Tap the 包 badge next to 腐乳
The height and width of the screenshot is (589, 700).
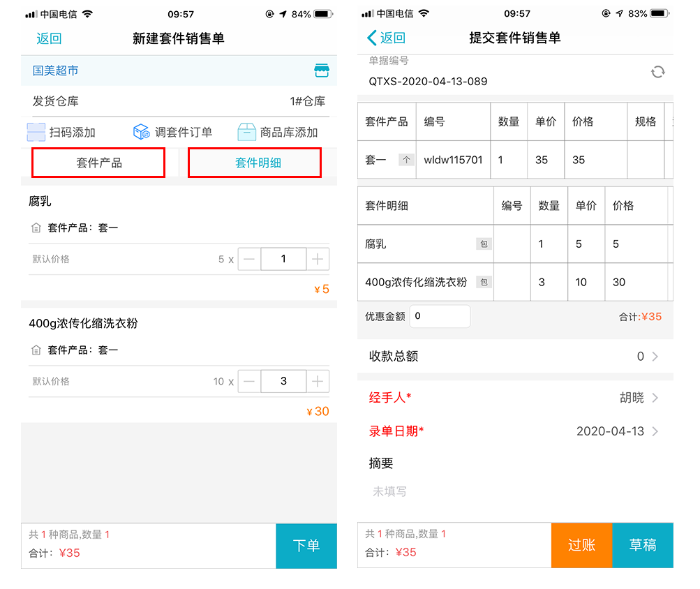[484, 244]
